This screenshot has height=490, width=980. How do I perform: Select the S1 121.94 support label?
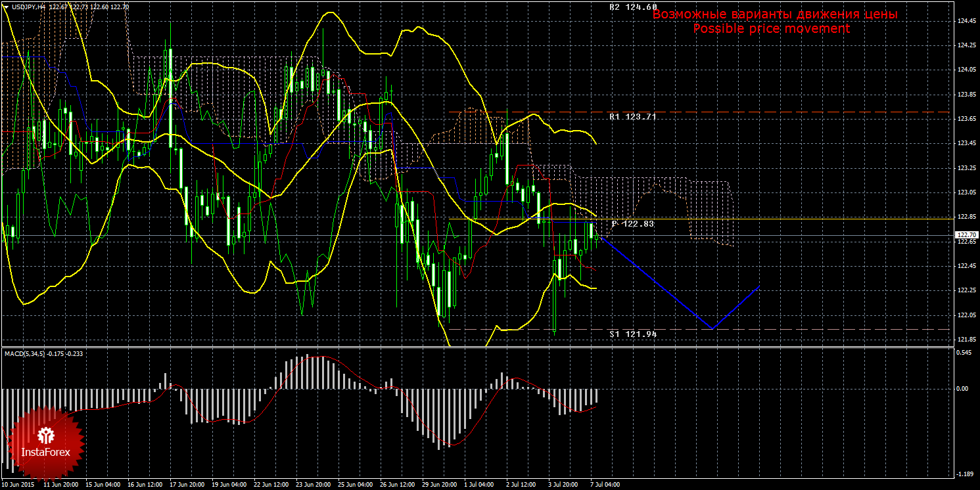click(x=633, y=334)
